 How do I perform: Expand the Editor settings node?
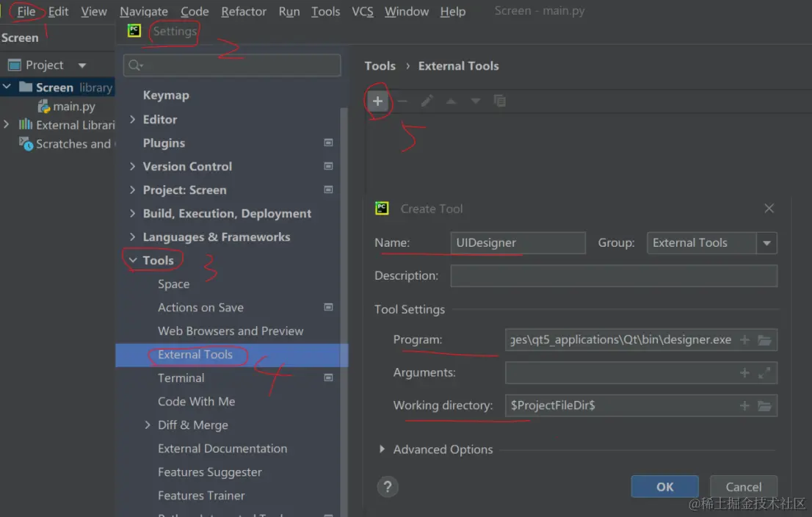pyautogui.click(x=133, y=119)
